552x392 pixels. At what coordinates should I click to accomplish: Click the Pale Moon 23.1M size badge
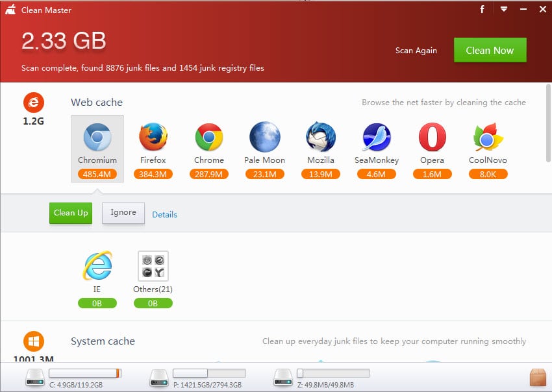[x=265, y=174]
